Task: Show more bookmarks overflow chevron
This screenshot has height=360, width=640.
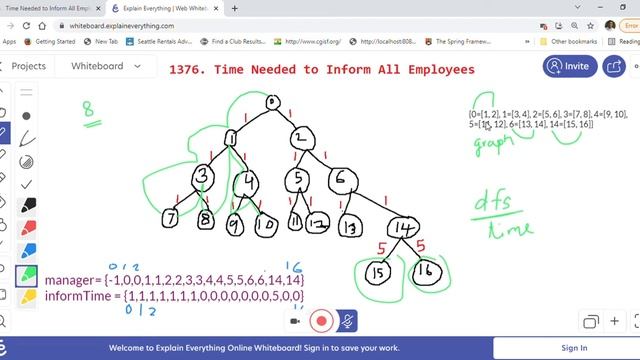Action: click(527, 42)
